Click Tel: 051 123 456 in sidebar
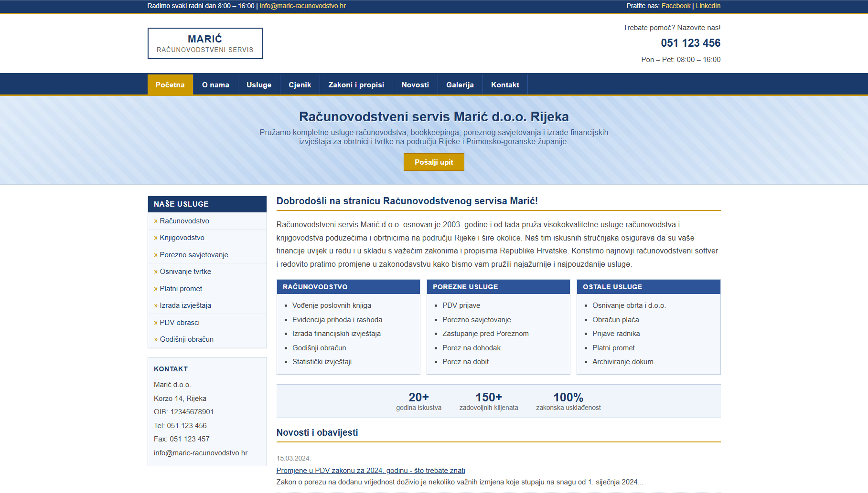The height and width of the screenshot is (493, 868). pos(180,426)
